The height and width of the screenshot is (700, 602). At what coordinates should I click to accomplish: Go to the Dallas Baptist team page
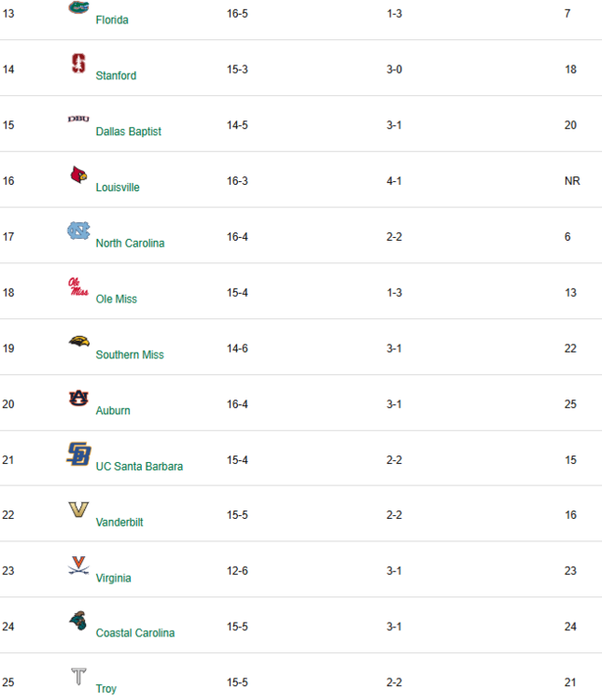[128, 132]
